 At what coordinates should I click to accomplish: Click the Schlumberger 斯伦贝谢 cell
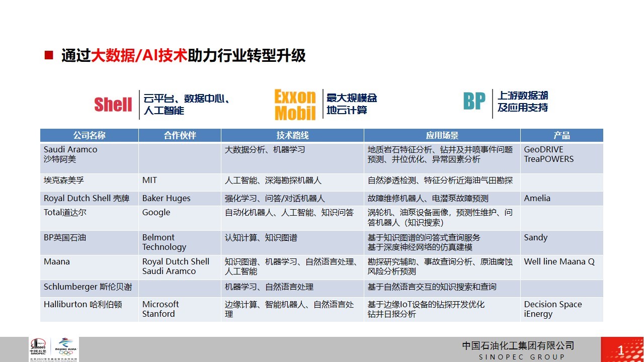[89, 289]
